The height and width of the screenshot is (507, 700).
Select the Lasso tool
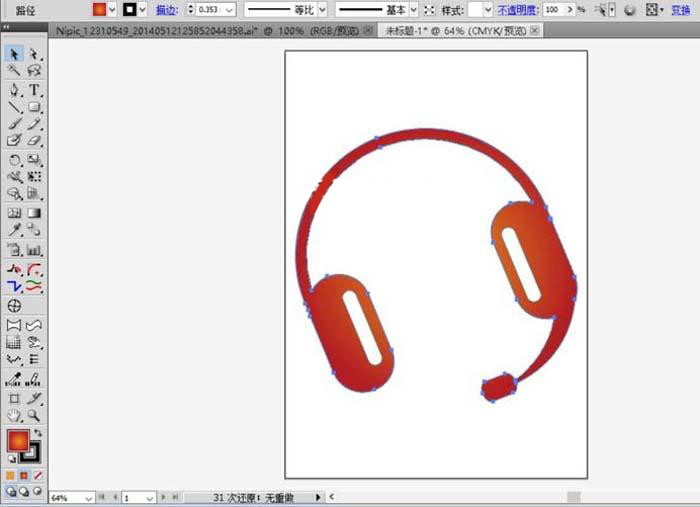33,70
